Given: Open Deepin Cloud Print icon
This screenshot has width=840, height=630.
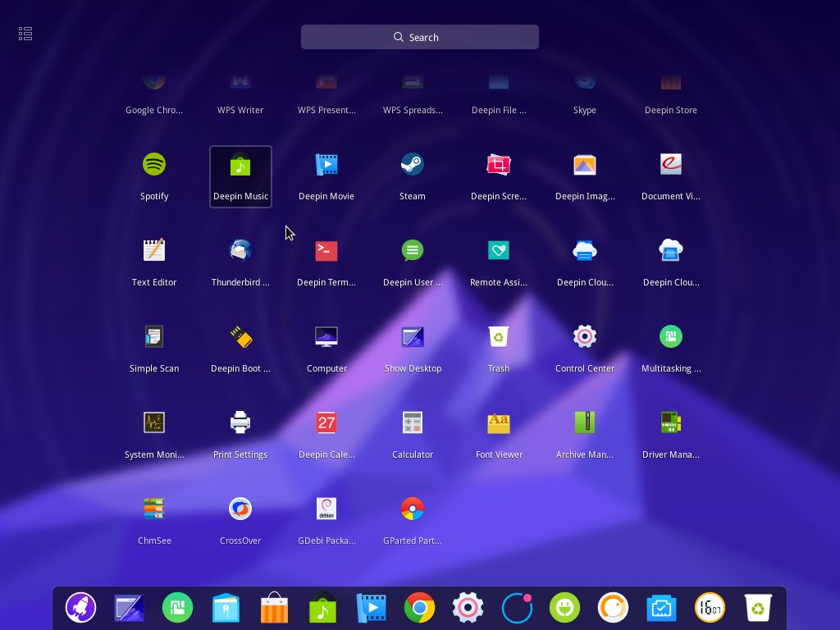Looking at the screenshot, I should tap(584, 250).
